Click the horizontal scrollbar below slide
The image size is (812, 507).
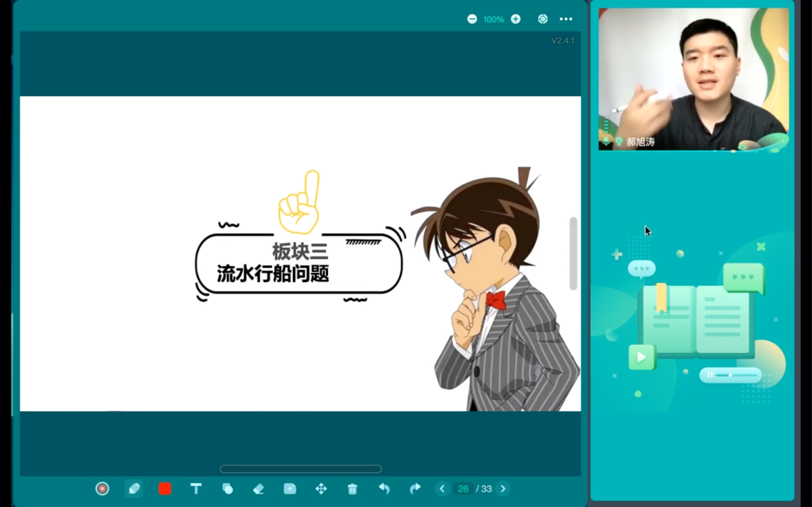(301, 469)
